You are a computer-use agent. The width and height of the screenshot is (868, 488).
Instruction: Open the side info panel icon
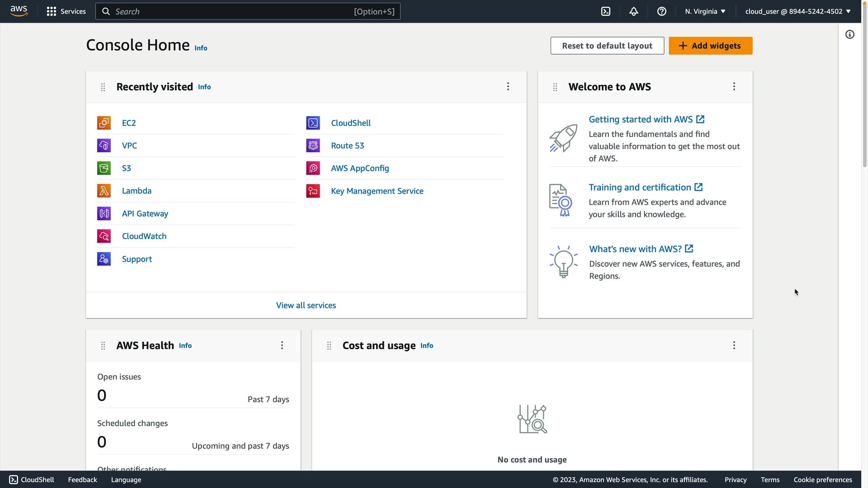(850, 34)
